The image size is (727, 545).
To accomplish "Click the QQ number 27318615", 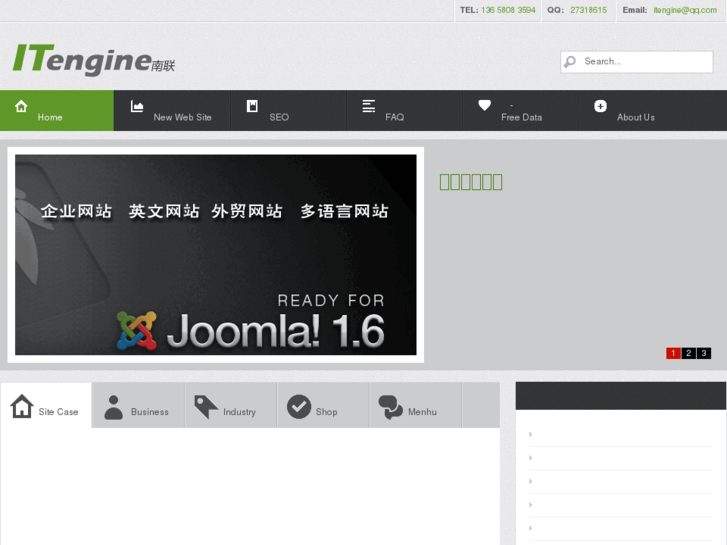I will click(588, 10).
